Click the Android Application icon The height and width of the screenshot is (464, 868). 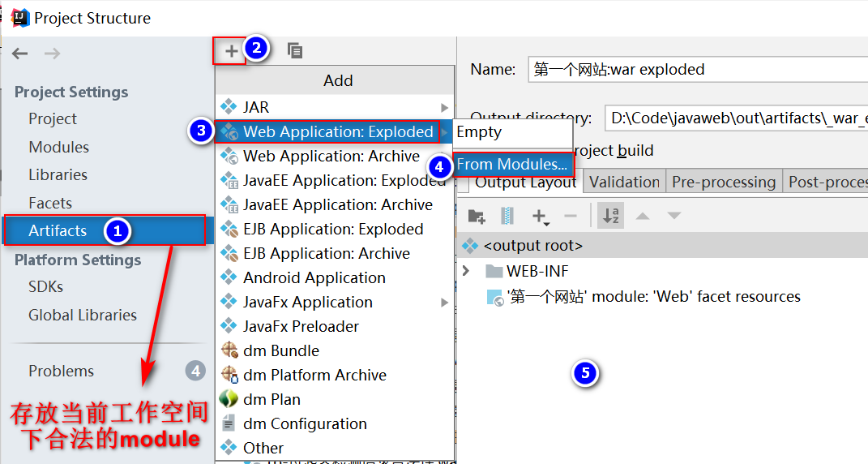(x=229, y=277)
